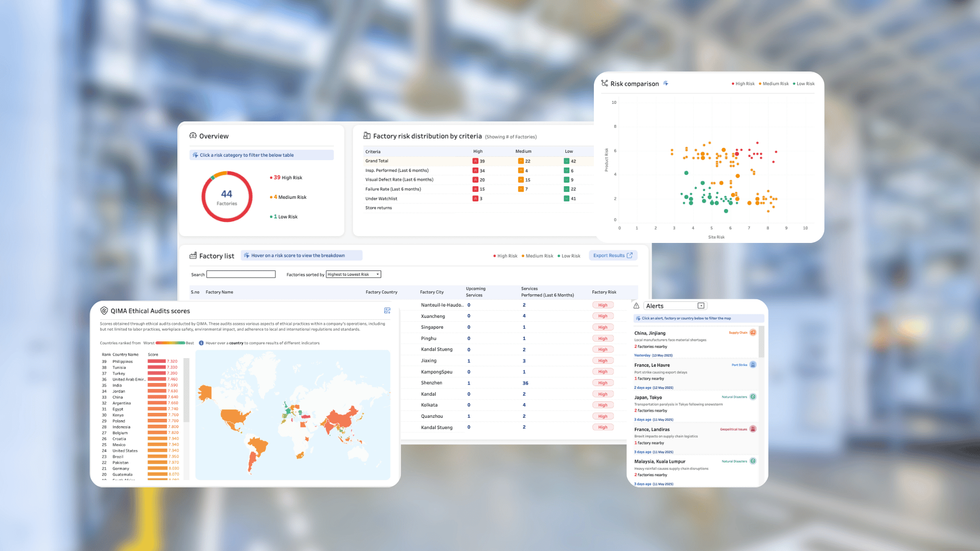The image size is (980, 551).
Task: Click the Search field in the Factory list
Action: coord(240,274)
